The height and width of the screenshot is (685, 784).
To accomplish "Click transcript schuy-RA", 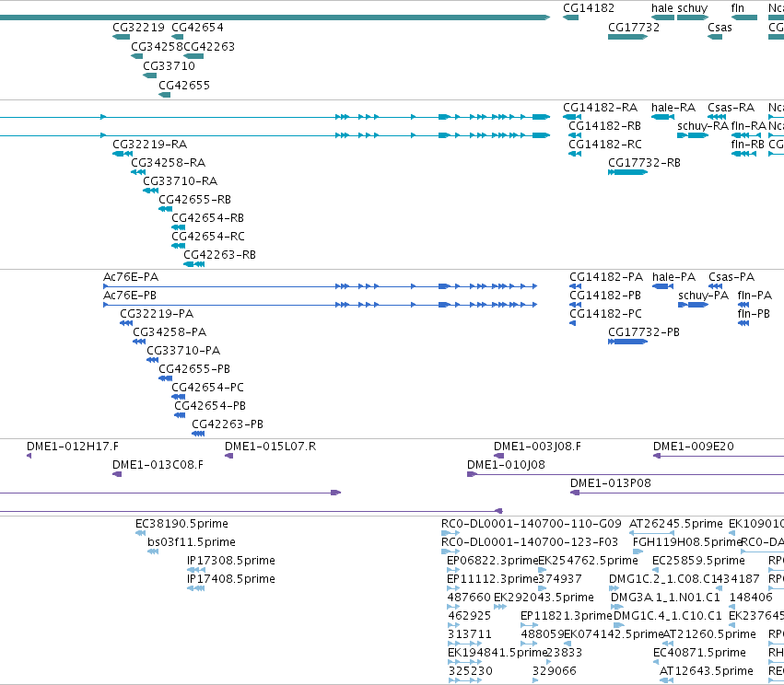I will 703,126.
